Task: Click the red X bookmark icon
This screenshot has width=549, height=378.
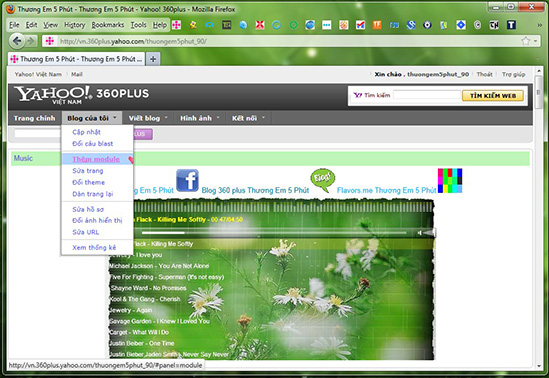Action: (x=259, y=25)
